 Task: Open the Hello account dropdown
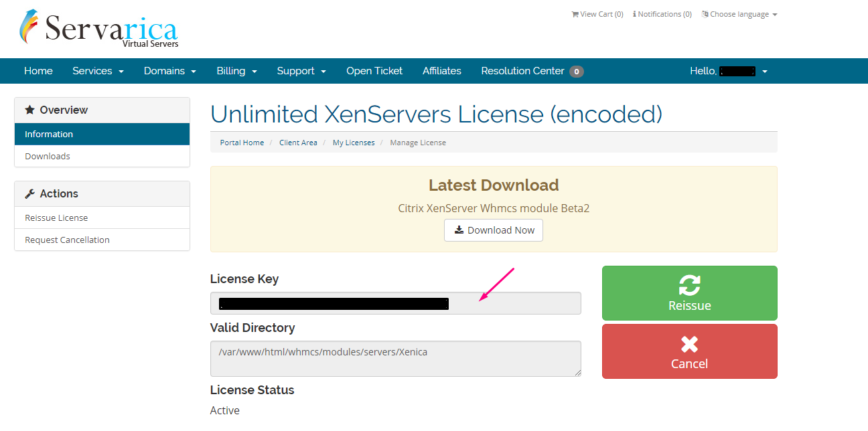tap(729, 71)
